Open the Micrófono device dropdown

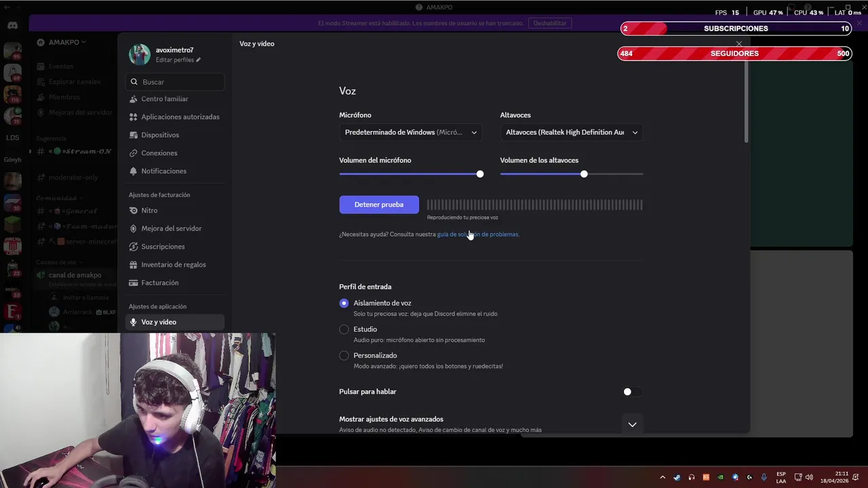[x=411, y=132]
